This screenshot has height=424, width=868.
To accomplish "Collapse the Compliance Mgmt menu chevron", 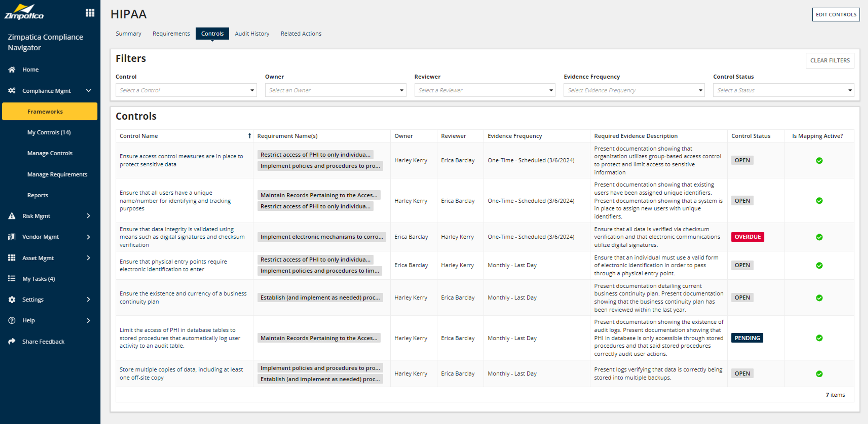I will coord(88,90).
